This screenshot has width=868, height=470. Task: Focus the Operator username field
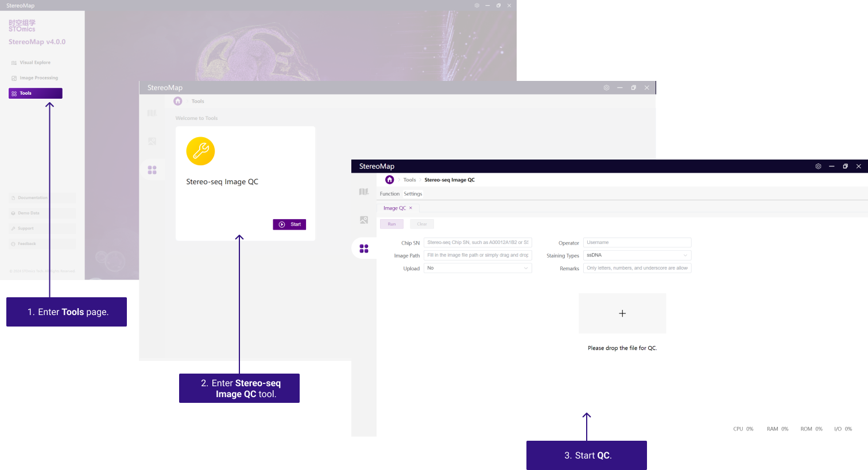(637, 243)
